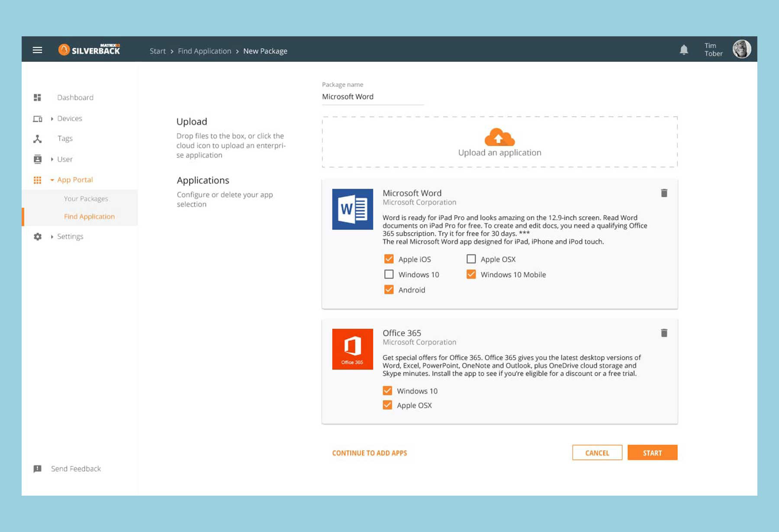
Task: Uncheck Windows 10 for Office 365
Action: click(387, 391)
